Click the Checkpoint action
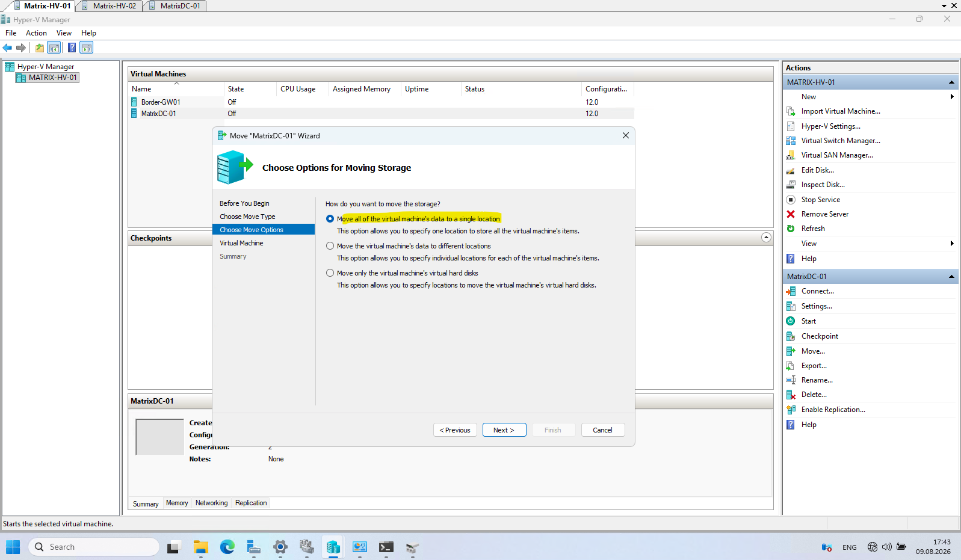The width and height of the screenshot is (961, 560). click(x=820, y=336)
